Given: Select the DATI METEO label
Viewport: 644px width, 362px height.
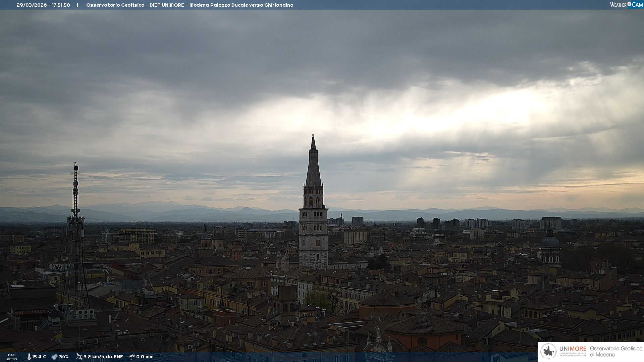Looking at the screenshot, I should pyautogui.click(x=12, y=357).
